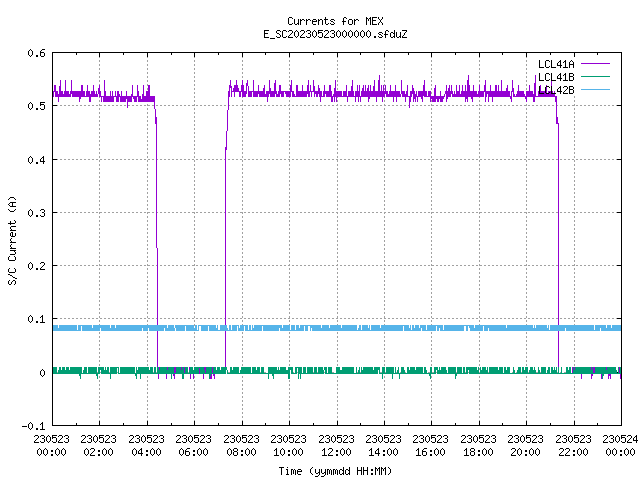Screen dimensions: 640x480
Task: Click the 230523 20:00 time tick label
Action: 525,446
